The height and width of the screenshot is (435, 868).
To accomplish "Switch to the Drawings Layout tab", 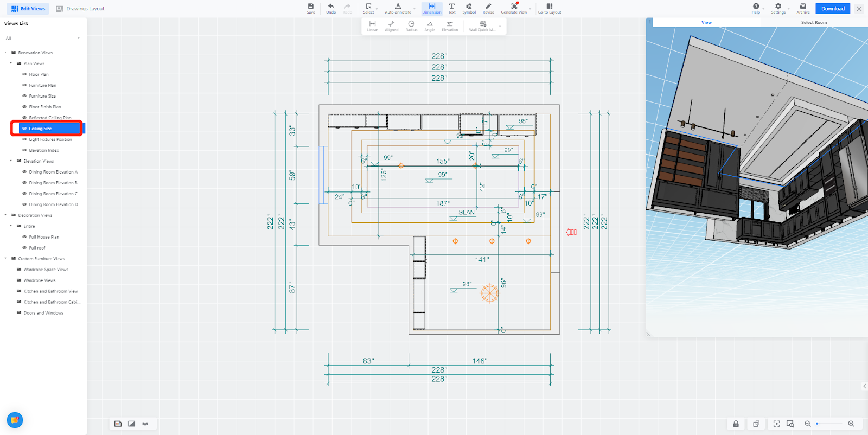I will 80,9.
